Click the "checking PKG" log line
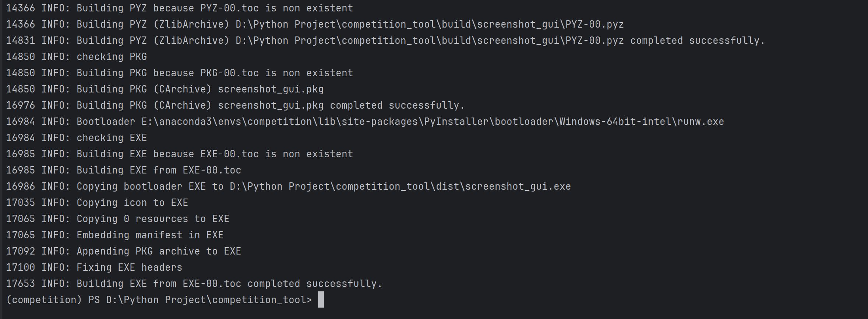 [112, 57]
